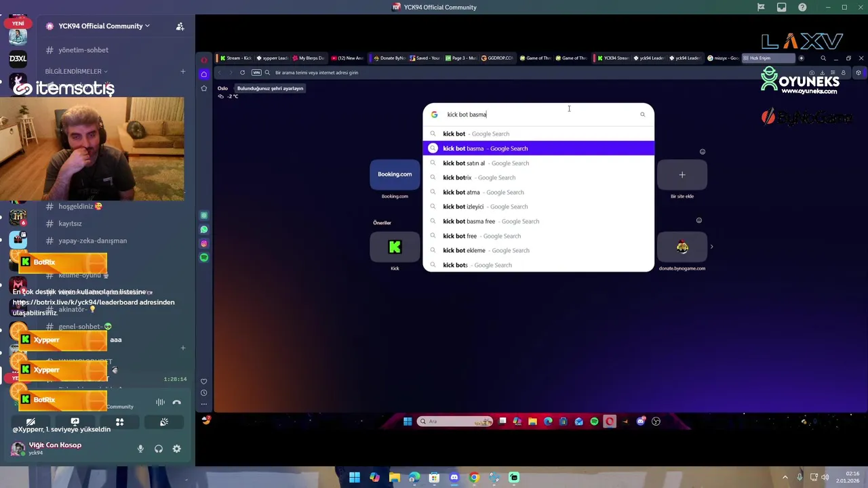This screenshot has width=868, height=488.
Task: Open voice noise suppression waveform icon
Action: tap(161, 402)
